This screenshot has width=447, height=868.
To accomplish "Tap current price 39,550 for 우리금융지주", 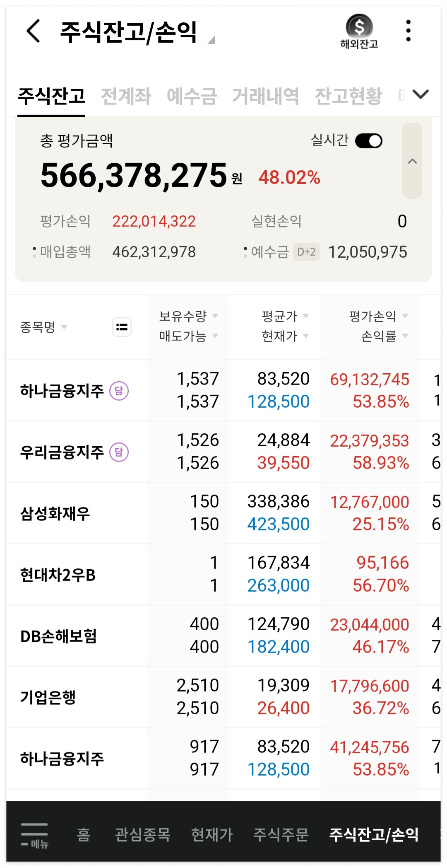I will point(284,463).
